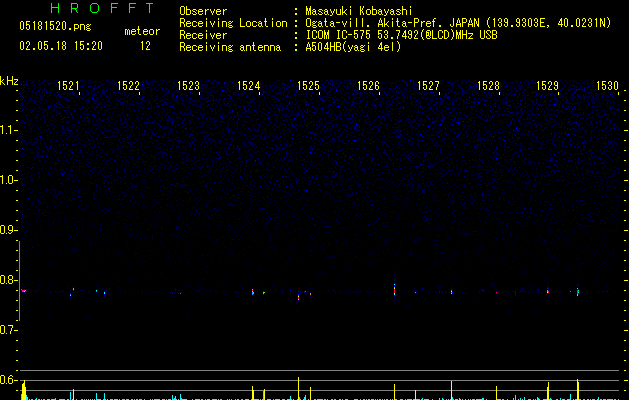This screenshot has width=629, height=400.
Task: Click the 1528 time marker
Action: 488,86
